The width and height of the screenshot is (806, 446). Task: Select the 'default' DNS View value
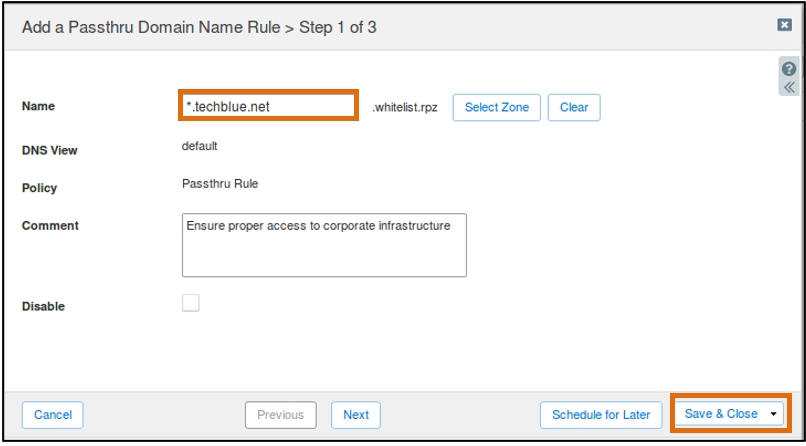199,146
